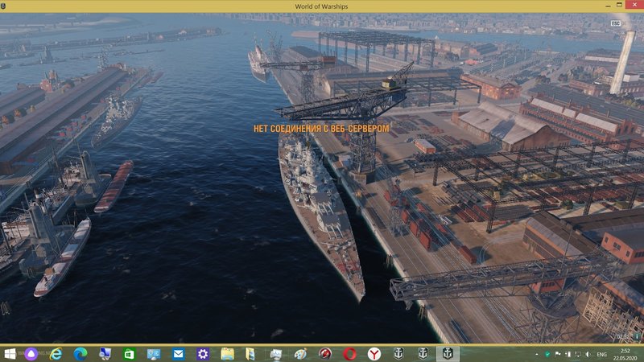Click the info icon in the game's bottom-right corner
This screenshot has width=644, height=362.
click(x=638, y=336)
